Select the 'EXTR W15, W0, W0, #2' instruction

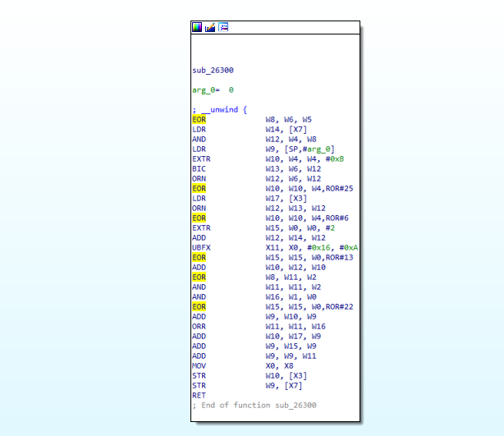[263, 228]
